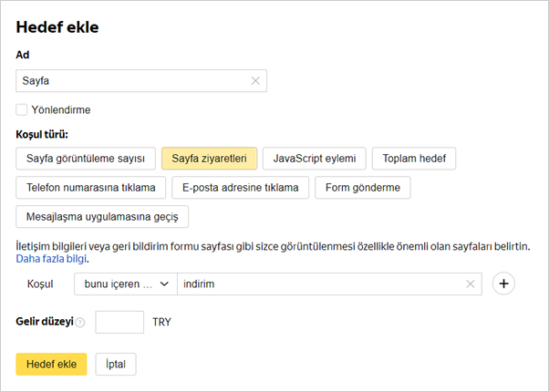Select Sayfa görüntüleme sayısı condition type
This screenshot has height=392, width=549.
[x=86, y=158]
